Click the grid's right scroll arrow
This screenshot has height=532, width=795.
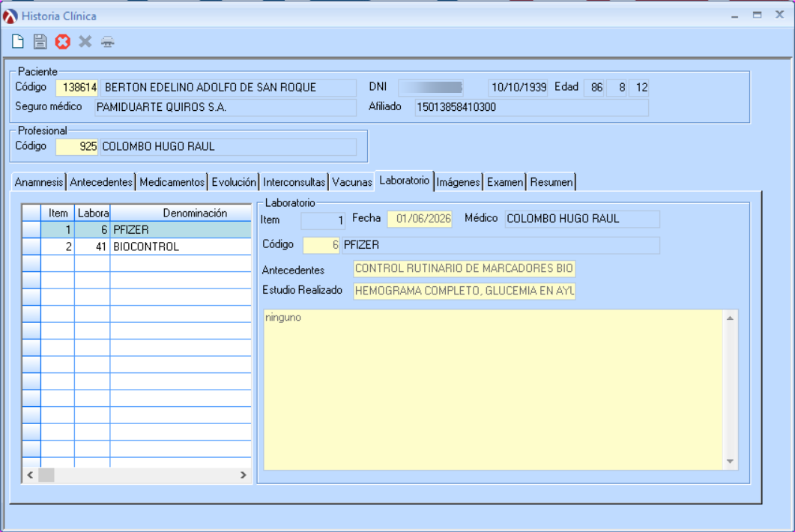pyautogui.click(x=244, y=475)
